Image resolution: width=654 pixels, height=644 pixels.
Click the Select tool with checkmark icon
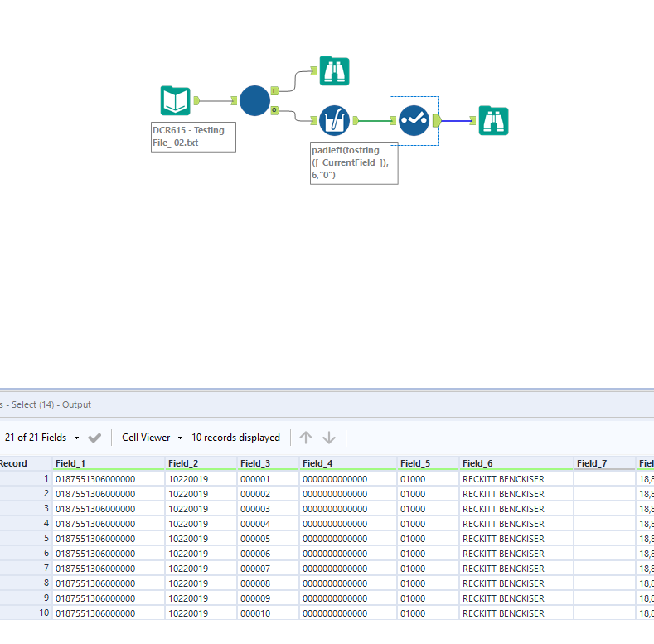point(414,120)
